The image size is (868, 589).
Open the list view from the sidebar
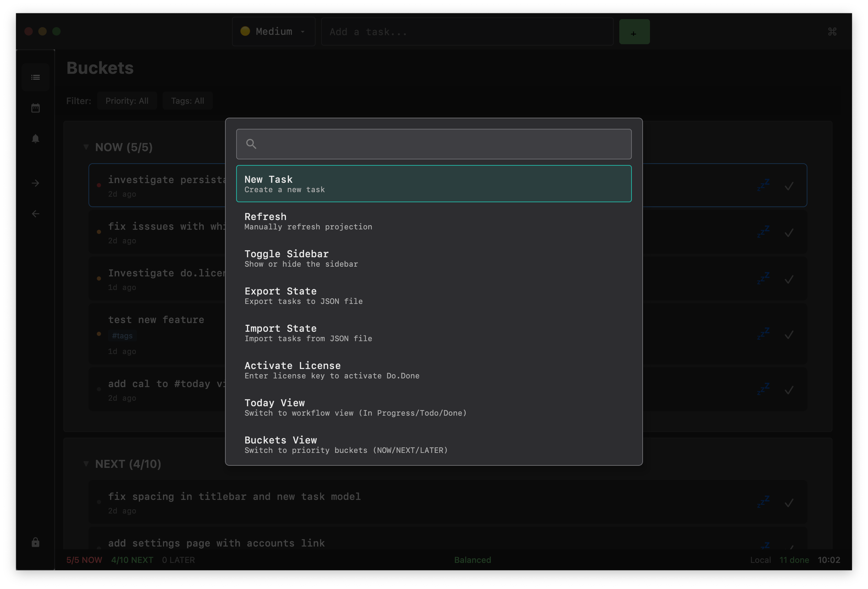[x=36, y=77]
